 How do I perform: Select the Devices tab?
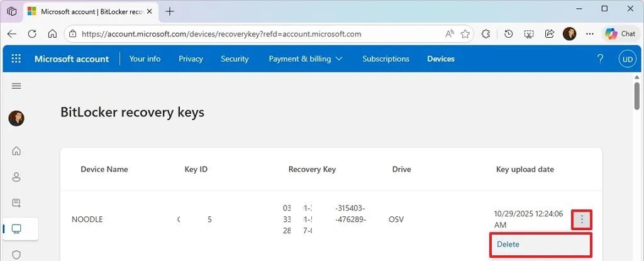point(441,58)
